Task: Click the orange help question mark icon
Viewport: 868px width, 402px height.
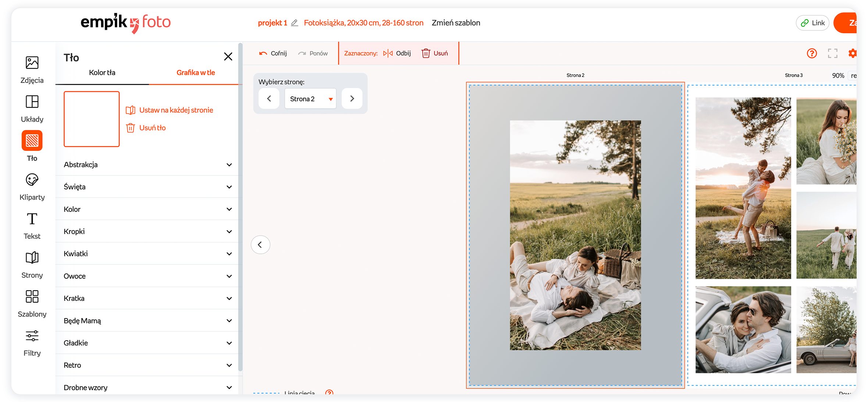Action: (812, 53)
